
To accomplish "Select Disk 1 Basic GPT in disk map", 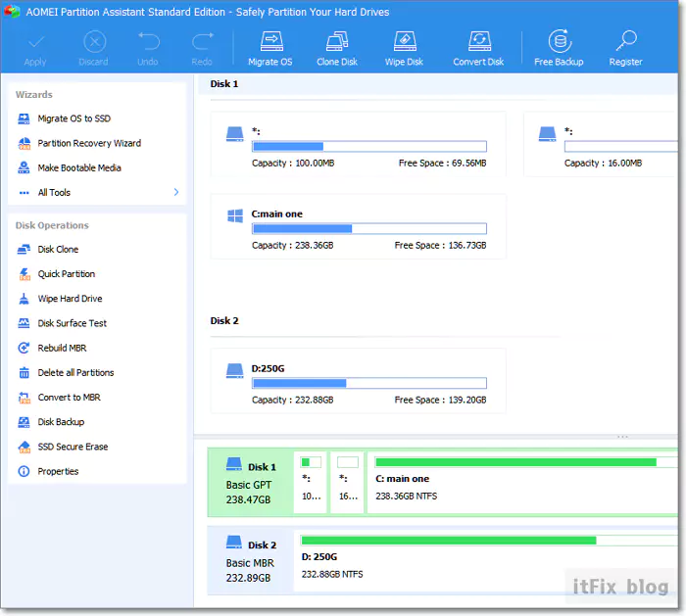I will pyautogui.click(x=251, y=482).
